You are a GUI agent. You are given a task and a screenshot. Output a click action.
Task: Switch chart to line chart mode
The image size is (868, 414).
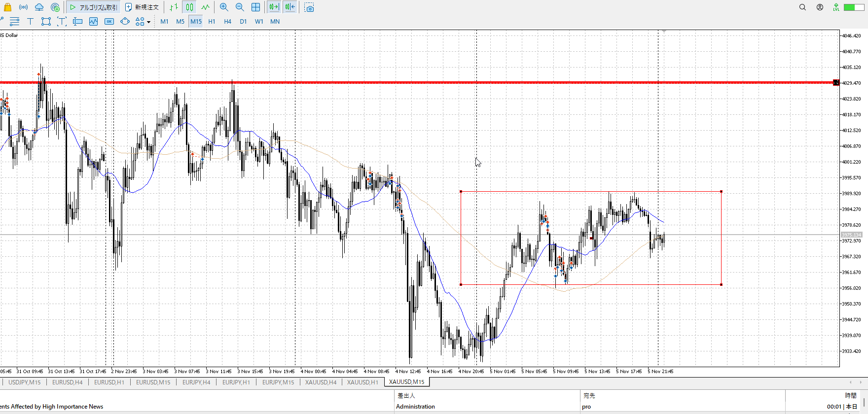point(205,7)
